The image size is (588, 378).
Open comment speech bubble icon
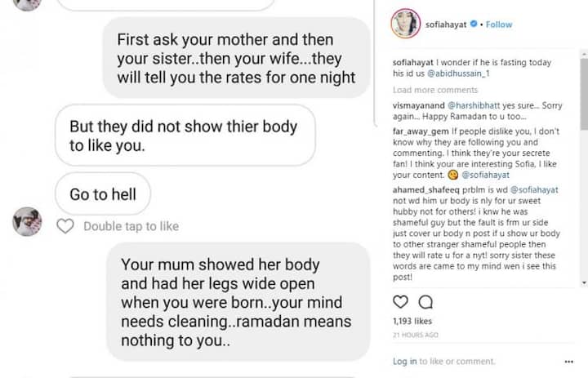pos(425,302)
